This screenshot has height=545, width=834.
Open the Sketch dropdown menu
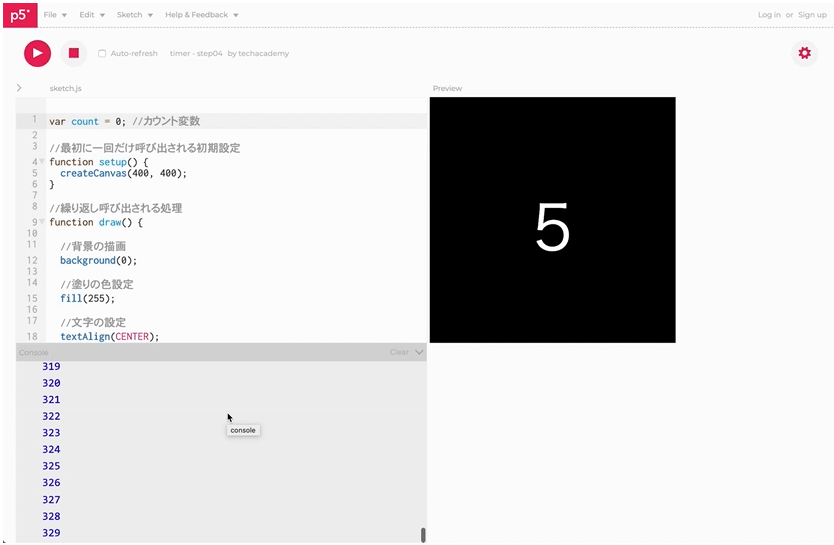coord(134,15)
